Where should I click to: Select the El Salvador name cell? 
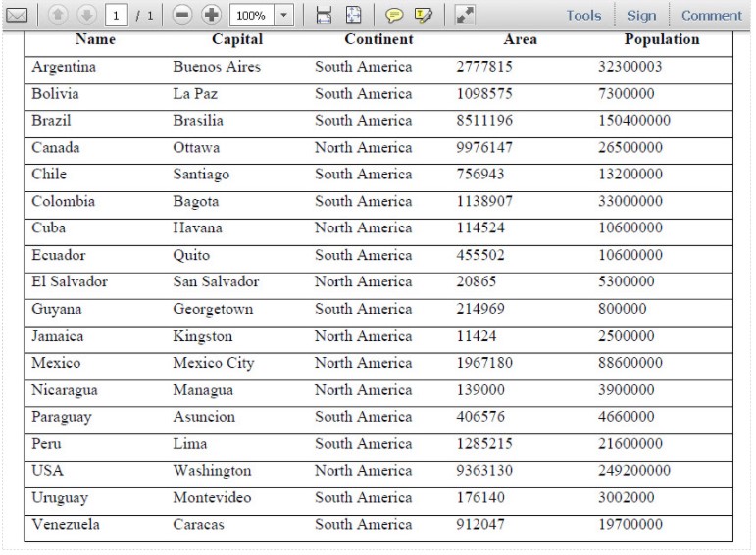(70, 281)
